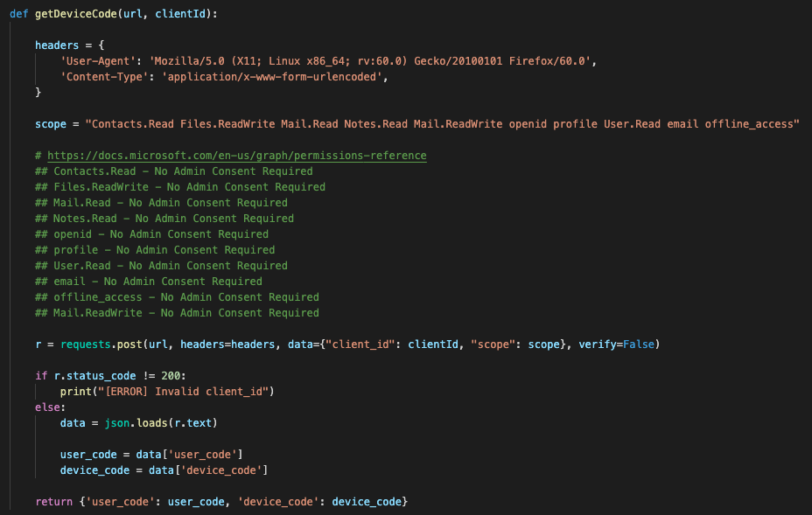
Task: Click the Mail.ReadWrite comment line
Action: click(x=177, y=313)
